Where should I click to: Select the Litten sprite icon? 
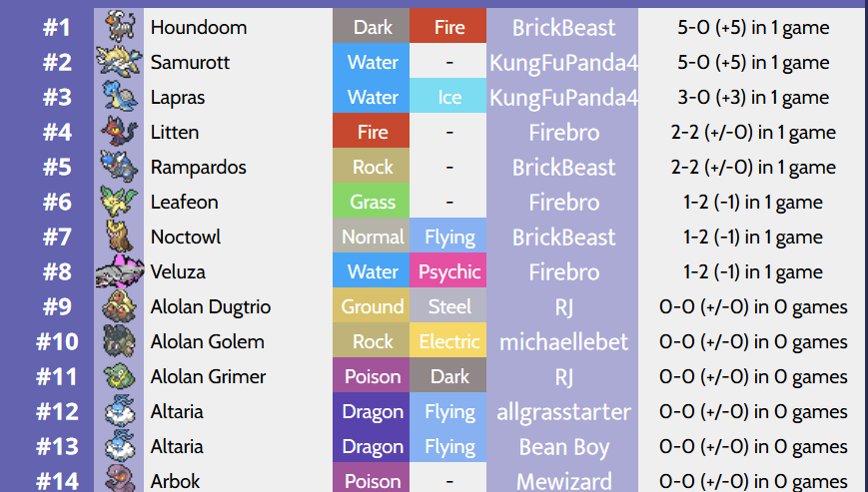[x=119, y=132]
